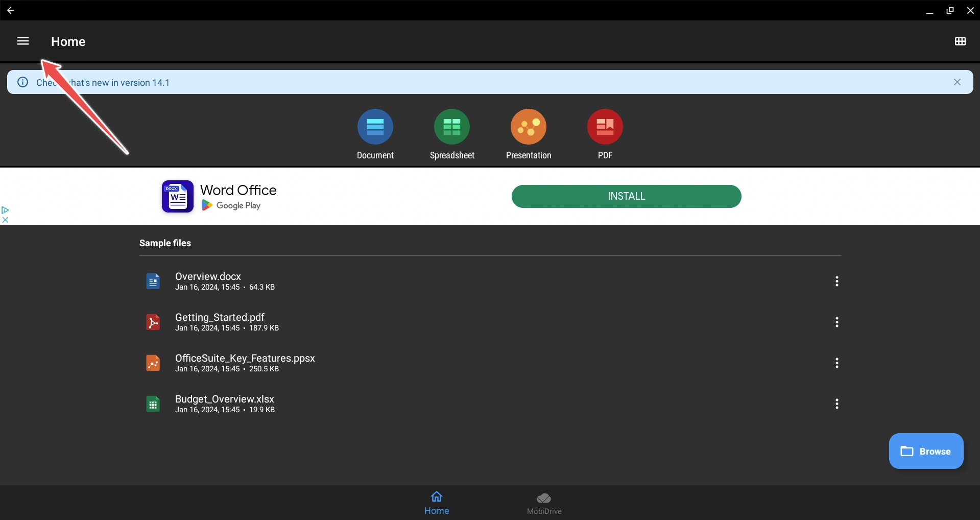Create a new Presentation
Viewport: 980px width, 520px height.
[528, 127]
